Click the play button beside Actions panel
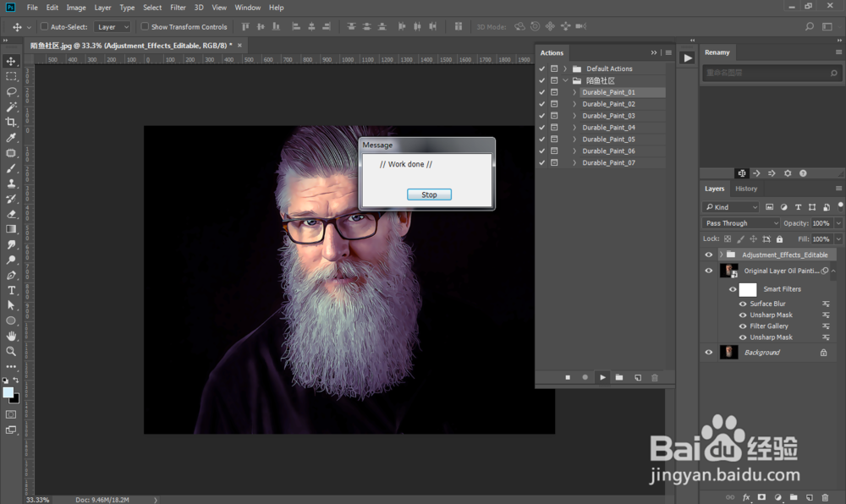The width and height of the screenshot is (846, 504). (687, 58)
